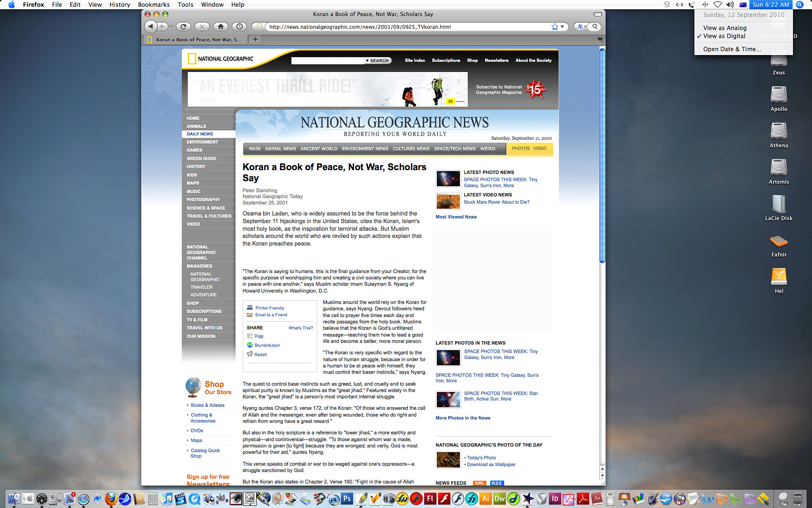
Task: Go back using the Firefox back arrow
Action: click(151, 27)
